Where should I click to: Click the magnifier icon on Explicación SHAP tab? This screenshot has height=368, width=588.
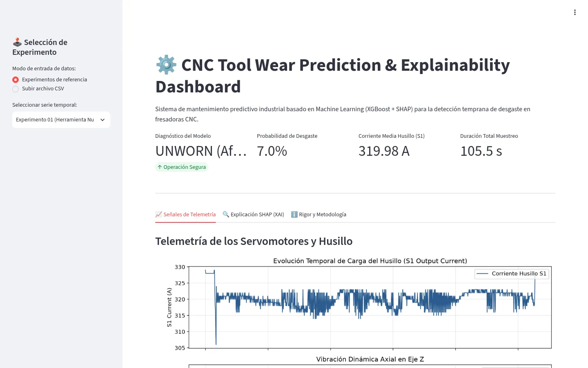click(x=226, y=214)
